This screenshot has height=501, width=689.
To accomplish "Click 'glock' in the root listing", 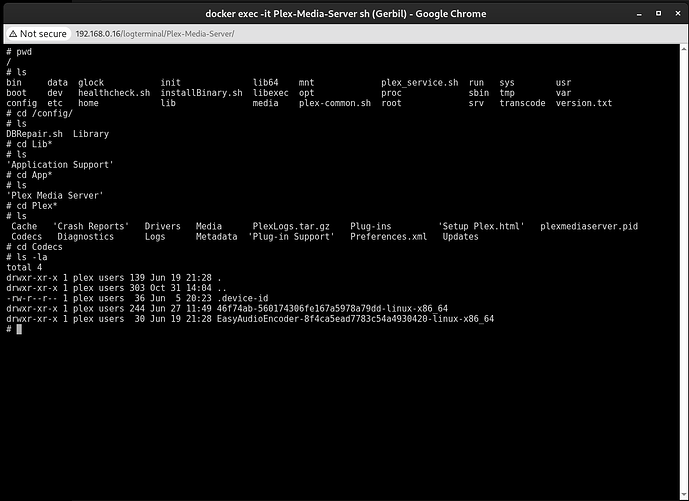I will click(91, 83).
